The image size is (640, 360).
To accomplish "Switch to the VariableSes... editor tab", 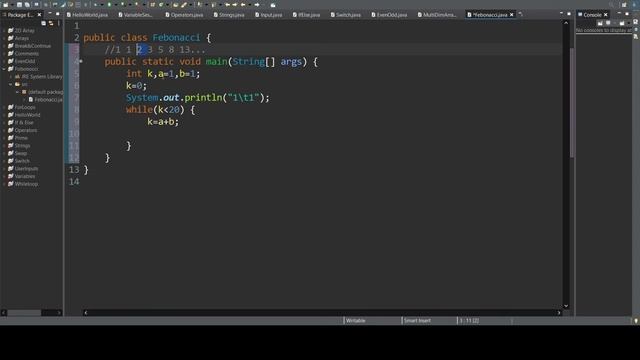I will pyautogui.click(x=135, y=15).
